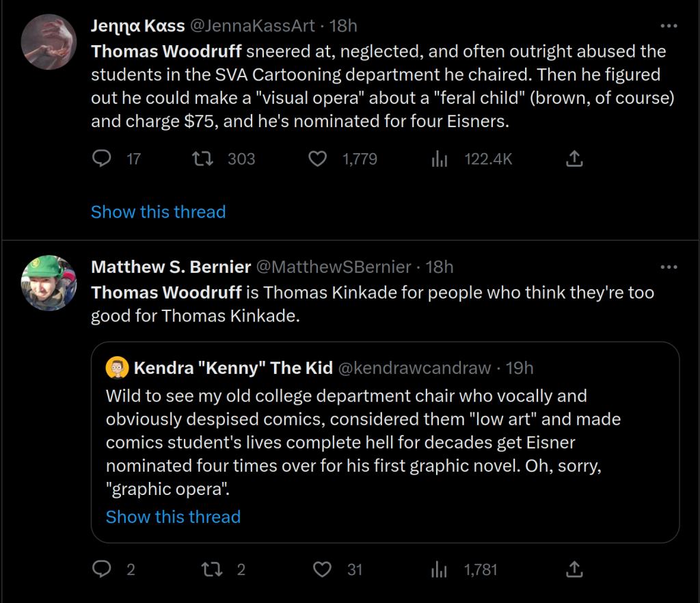Image resolution: width=700 pixels, height=603 pixels.
Task: Retweet Jenna Kass's tweet
Action: pyautogui.click(x=202, y=159)
